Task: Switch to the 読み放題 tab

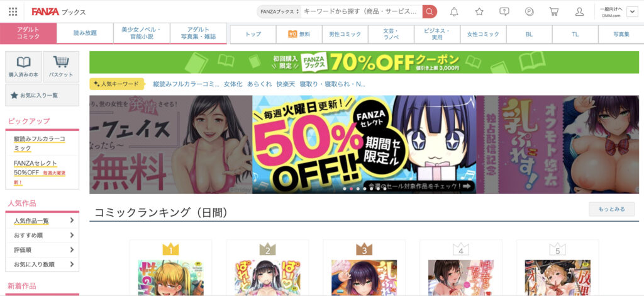Action: [85, 33]
